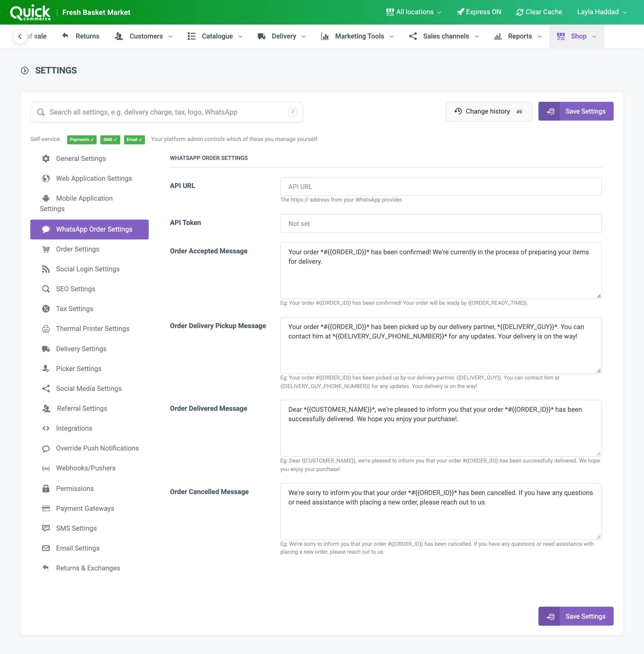Open the Reports nav menu
Viewport: 644px width, 654px height.
point(518,36)
